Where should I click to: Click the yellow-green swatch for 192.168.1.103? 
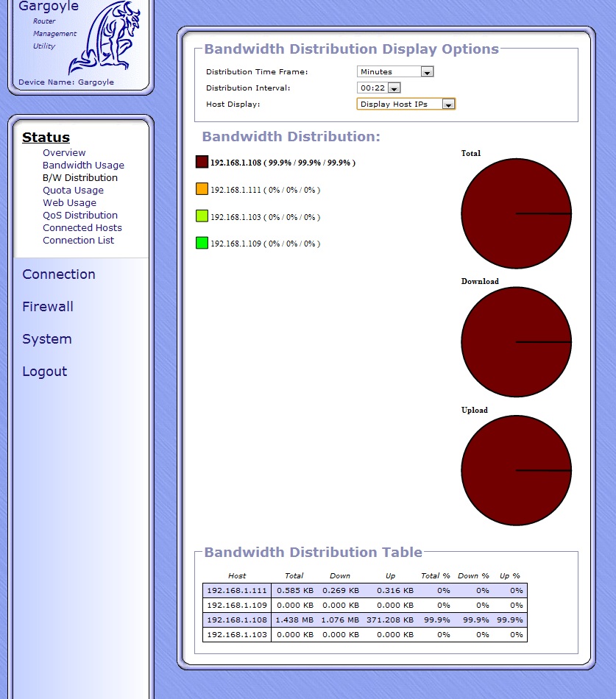pyautogui.click(x=202, y=216)
